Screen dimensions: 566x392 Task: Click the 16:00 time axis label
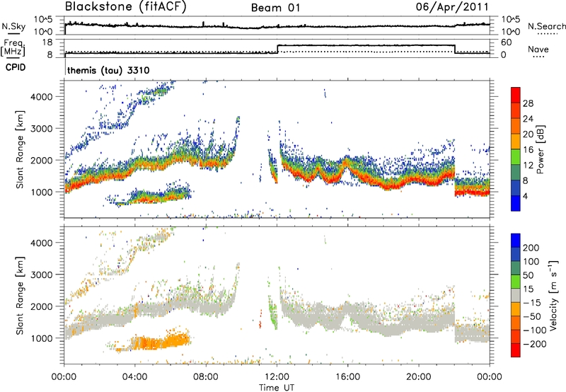[x=347, y=377]
